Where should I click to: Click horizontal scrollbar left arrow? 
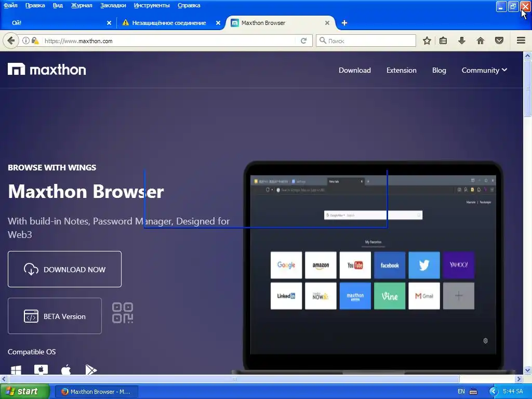[x=4, y=379]
